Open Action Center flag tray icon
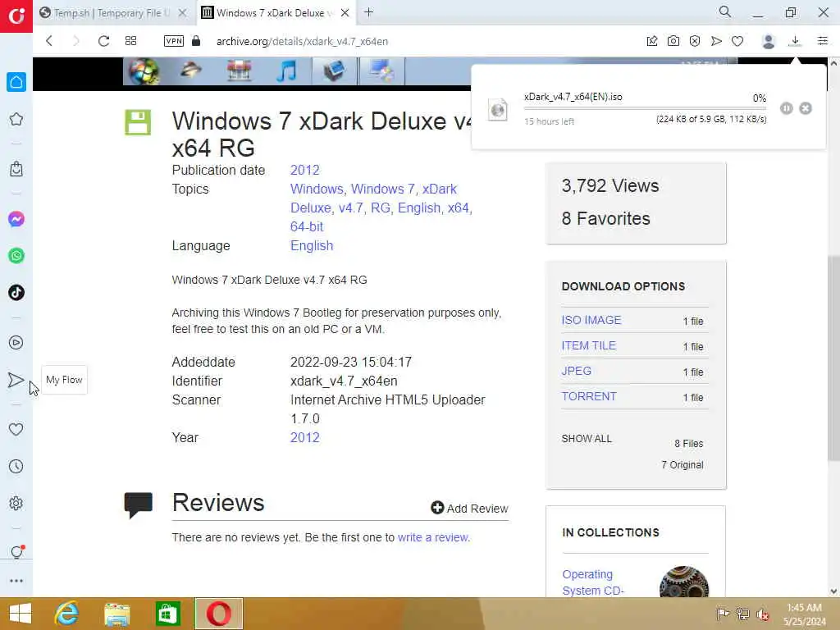The width and height of the screenshot is (840, 630). (x=723, y=614)
